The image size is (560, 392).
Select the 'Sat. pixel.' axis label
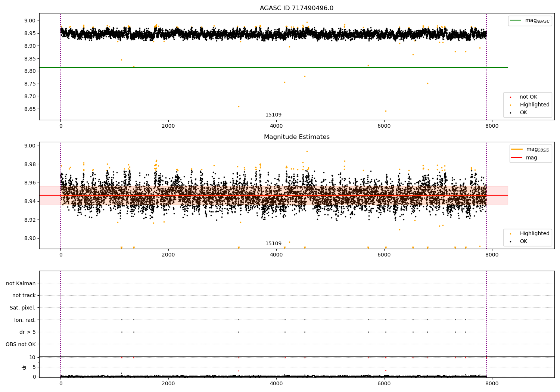coord(22,308)
